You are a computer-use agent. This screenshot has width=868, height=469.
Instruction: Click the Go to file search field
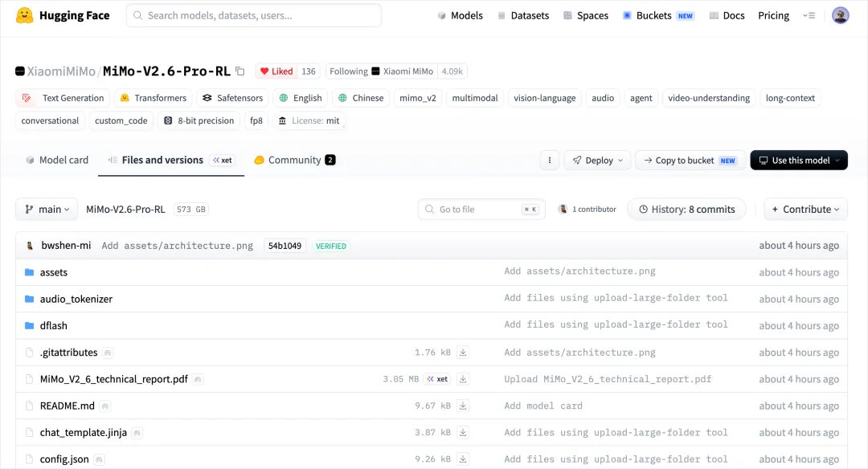click(x=481, y=209)
